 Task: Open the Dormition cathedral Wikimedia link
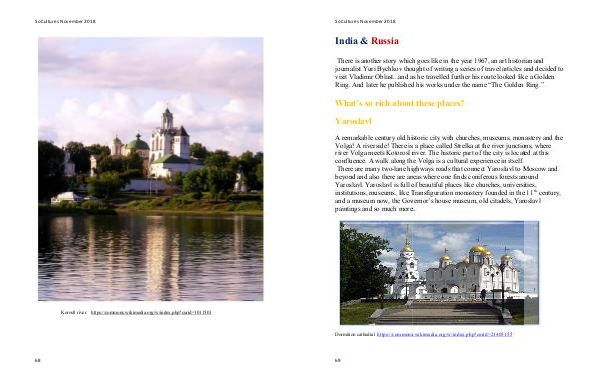[x=444, y=334]
